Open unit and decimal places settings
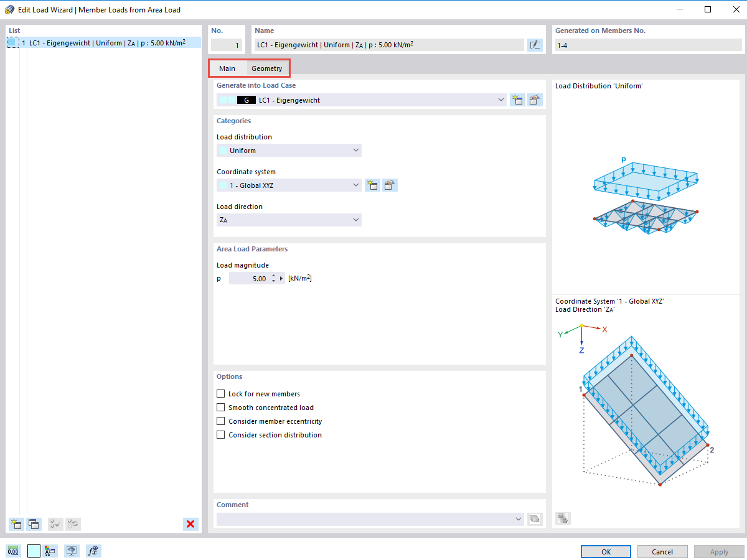This screenshot has height=560, width=747. [x=14, y=551]
